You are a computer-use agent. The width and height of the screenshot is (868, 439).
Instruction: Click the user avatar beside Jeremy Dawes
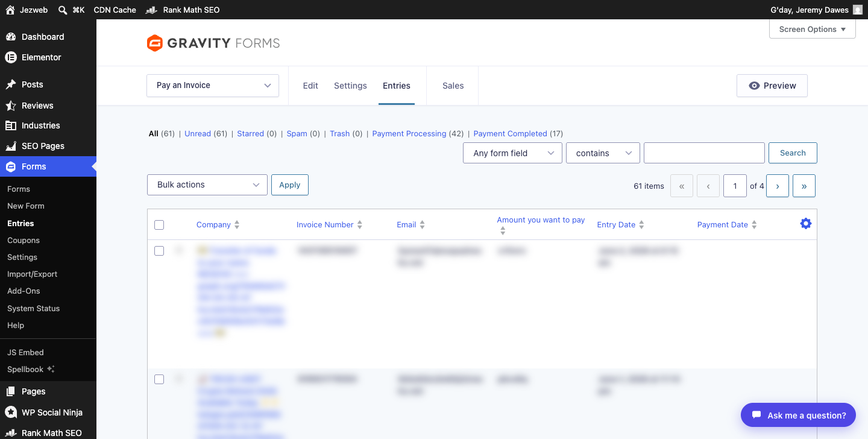858,10
